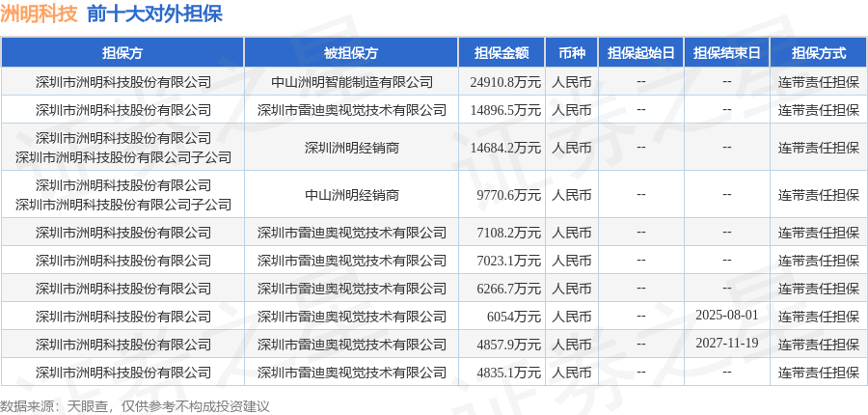Click 担保方 cell in 14896.5万元 row
The width and height of the screenshot is (868, 415).
tap(122, 110)
